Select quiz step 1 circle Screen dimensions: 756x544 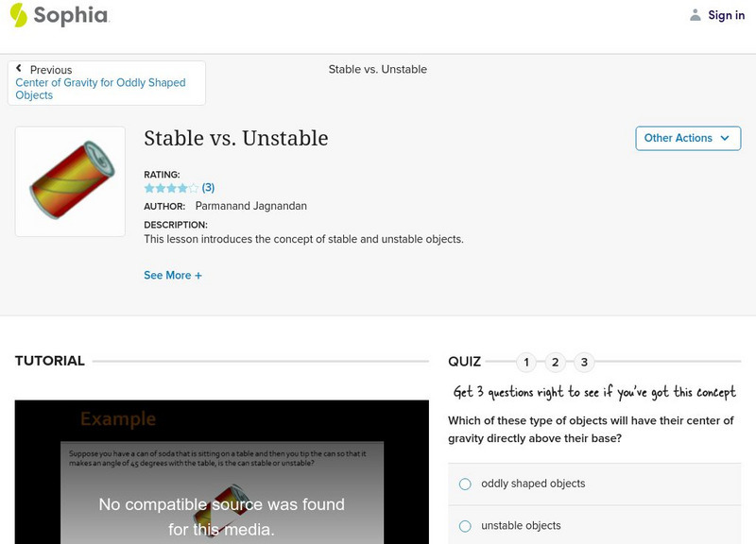tap(526, 362)
